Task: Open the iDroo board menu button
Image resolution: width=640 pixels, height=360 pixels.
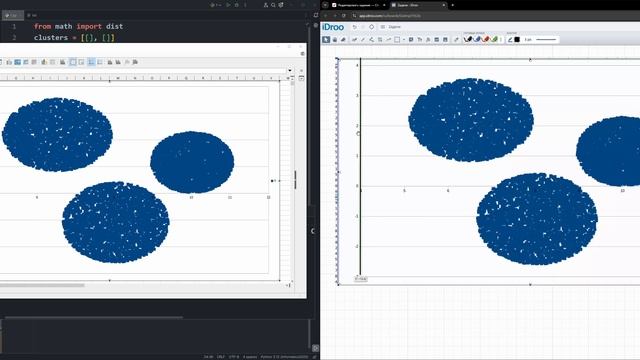Action: [382, 27]
